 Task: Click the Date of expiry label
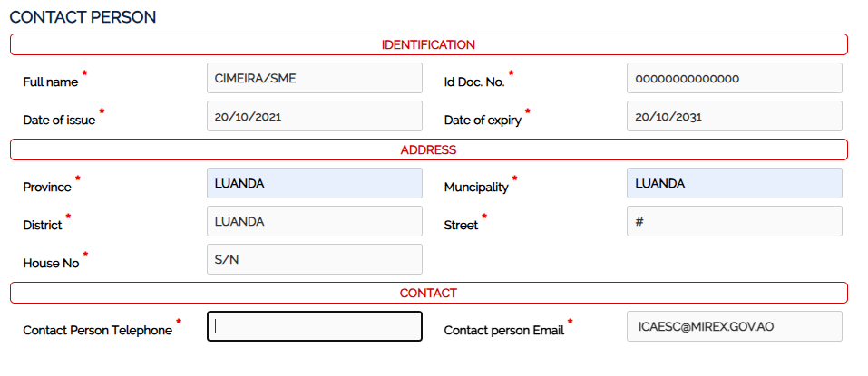tap(483, 121)
